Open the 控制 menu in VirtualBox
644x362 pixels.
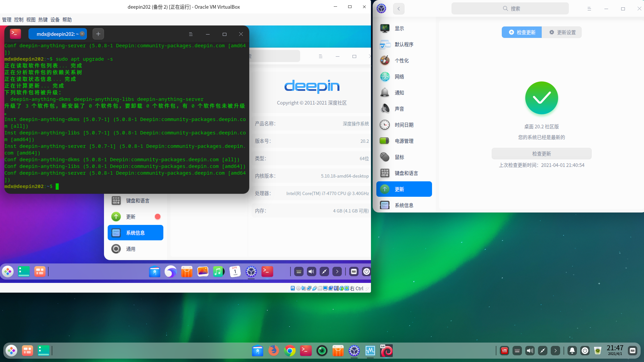tap(18, 20)
